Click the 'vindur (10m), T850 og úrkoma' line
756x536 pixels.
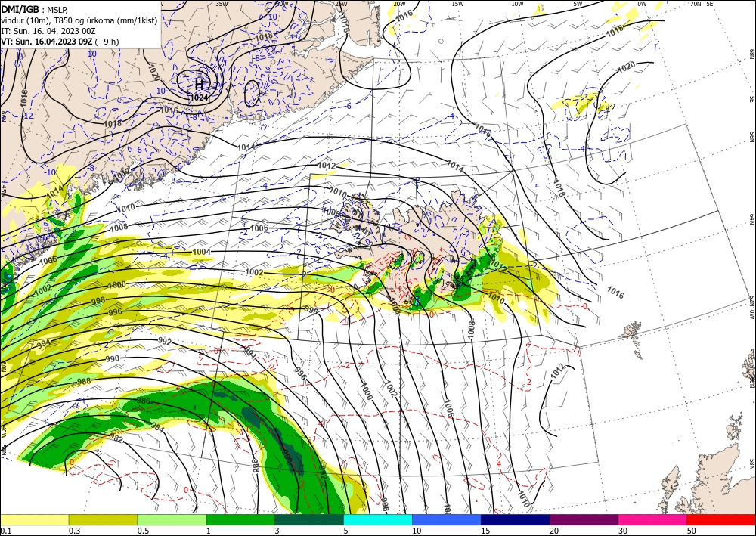coord(79,20)
